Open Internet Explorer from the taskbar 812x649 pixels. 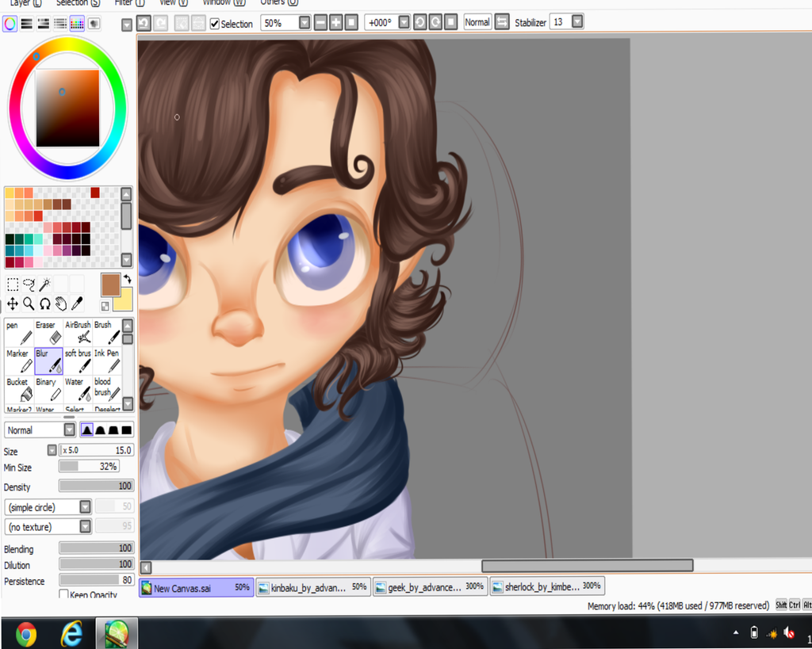(72, 633)
